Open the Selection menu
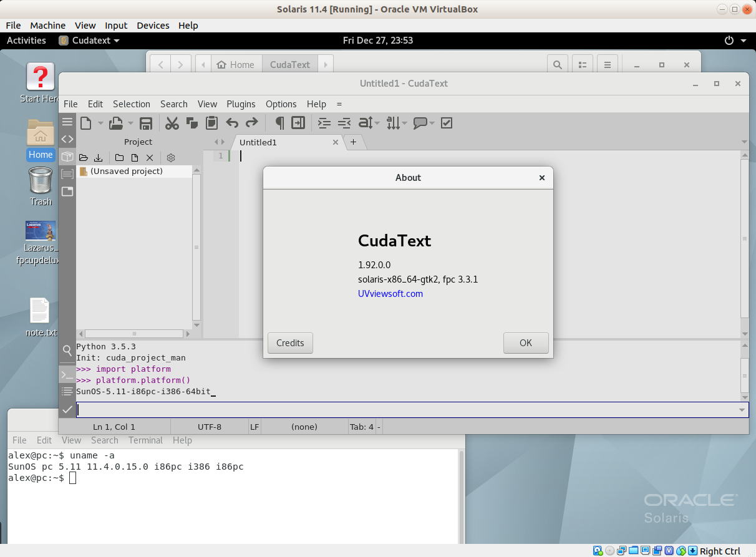Screen dimensions: 756x557 [x=132, y=104]
